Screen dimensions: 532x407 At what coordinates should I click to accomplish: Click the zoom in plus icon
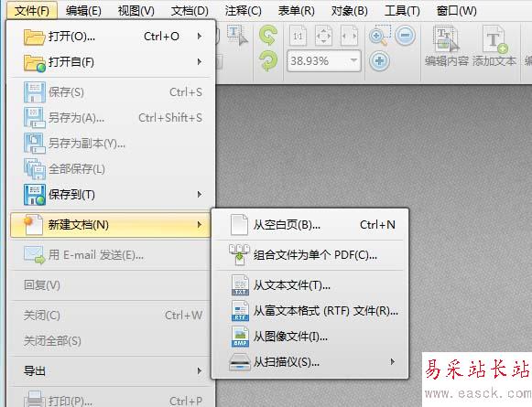(x=379, y=61)
